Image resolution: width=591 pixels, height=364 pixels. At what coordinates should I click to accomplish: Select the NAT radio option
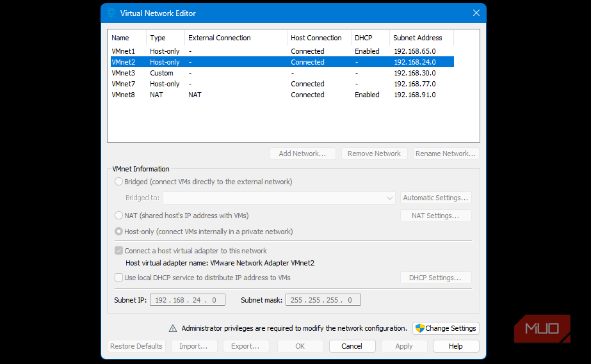coord(118,216)
